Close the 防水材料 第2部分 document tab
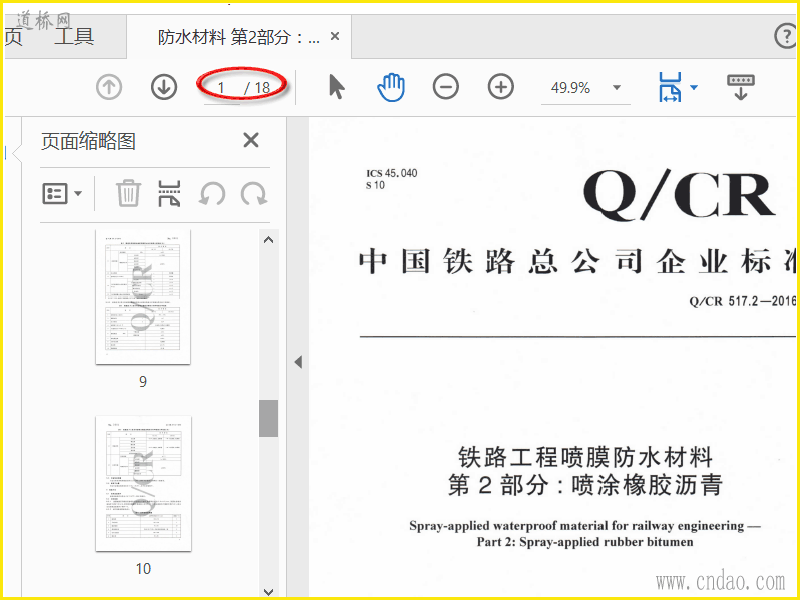 pos(335,36)
